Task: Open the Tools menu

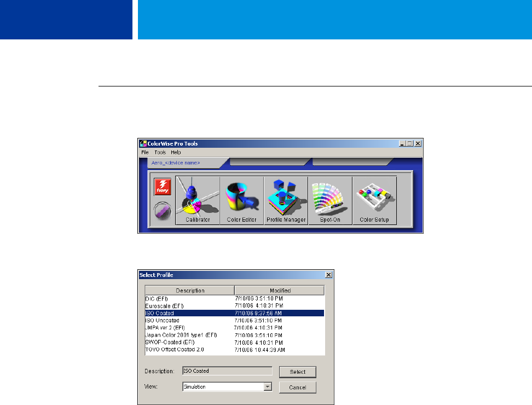Action: [x=160, y=152]
